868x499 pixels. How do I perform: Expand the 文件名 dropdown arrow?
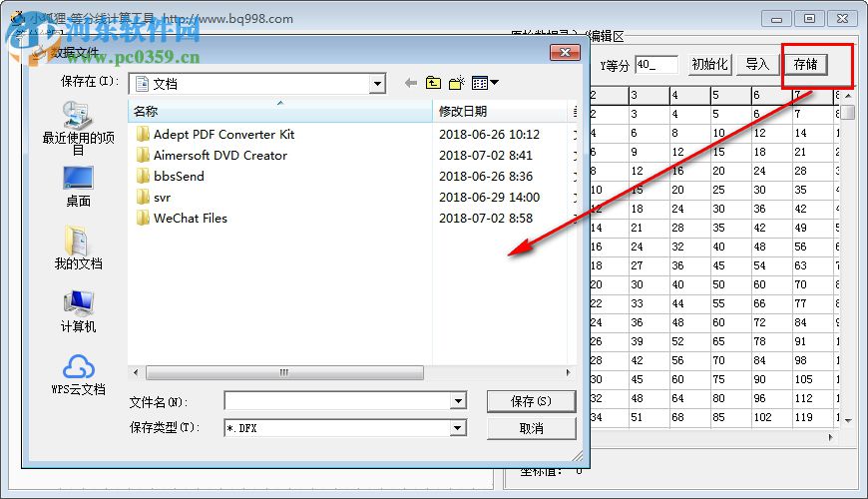click(x=458, y=400)
